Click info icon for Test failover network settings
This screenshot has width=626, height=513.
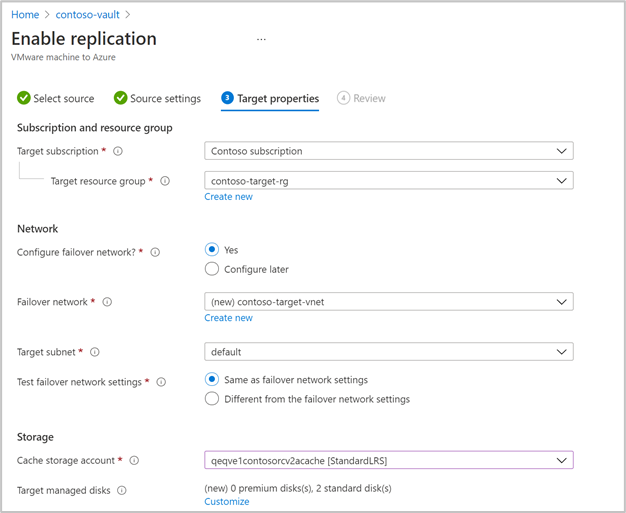click(161, 382)
